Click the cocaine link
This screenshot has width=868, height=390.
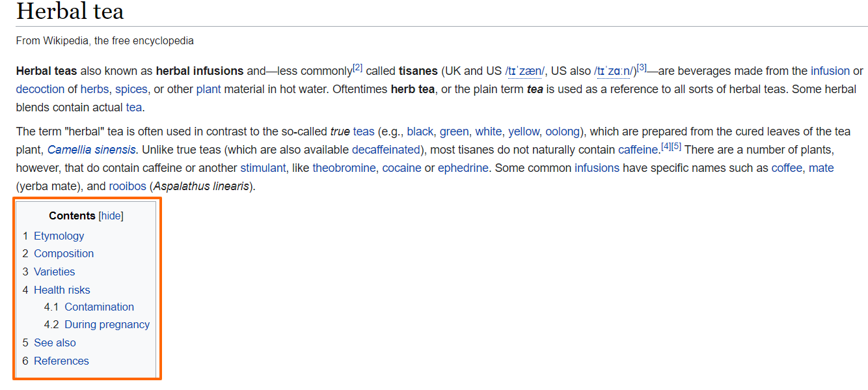coord(401,168)
